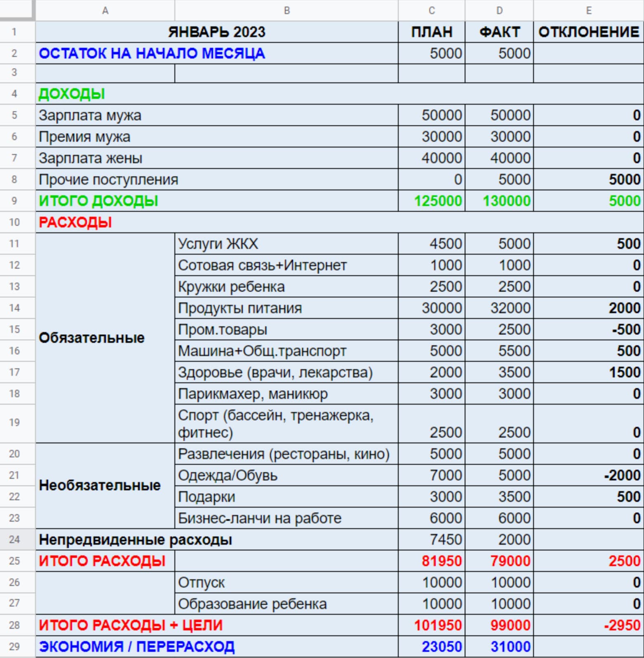Select the highlighted row 24 header
Image resolution: width=644 pixels, height=658 pixels.
pyautogui.click(x=14, y=539)
